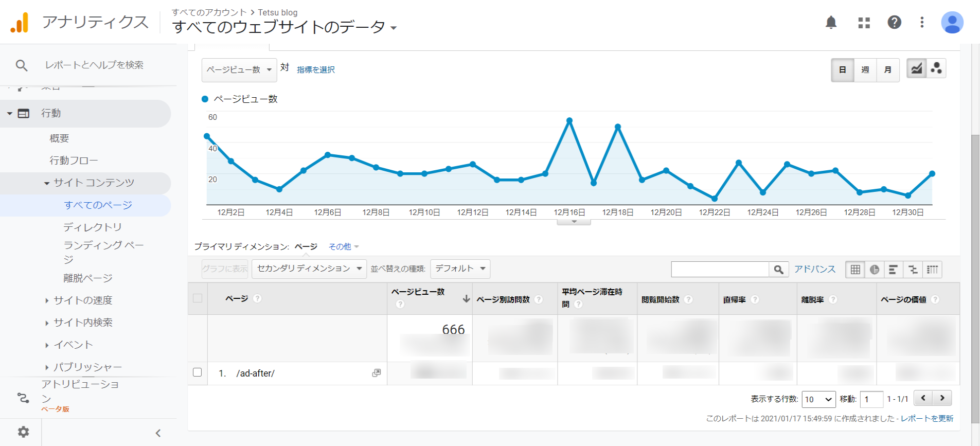The height and width of the screenshot is (446, 980).
Task: Click the Google Analytics logo
Action: point(20,23)
